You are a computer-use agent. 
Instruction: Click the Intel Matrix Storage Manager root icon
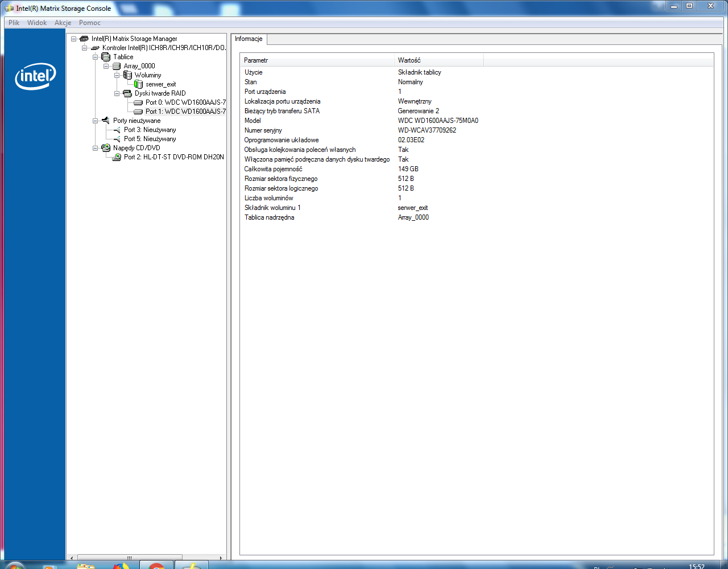tap(84, 39)
